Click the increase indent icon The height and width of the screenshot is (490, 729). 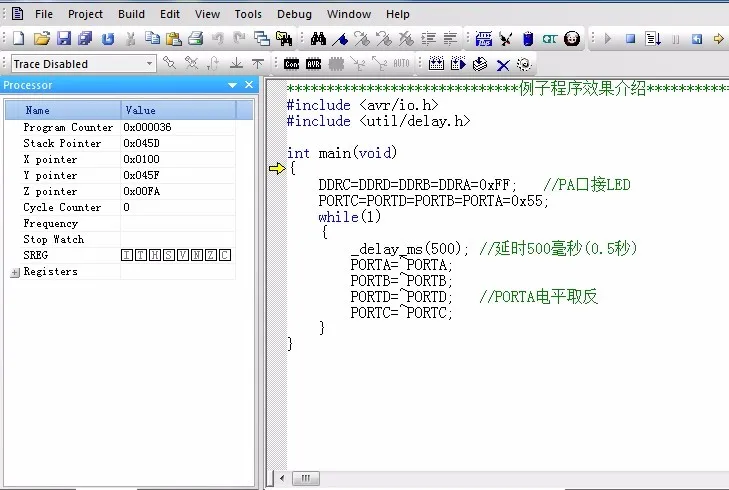coord(428,39)
